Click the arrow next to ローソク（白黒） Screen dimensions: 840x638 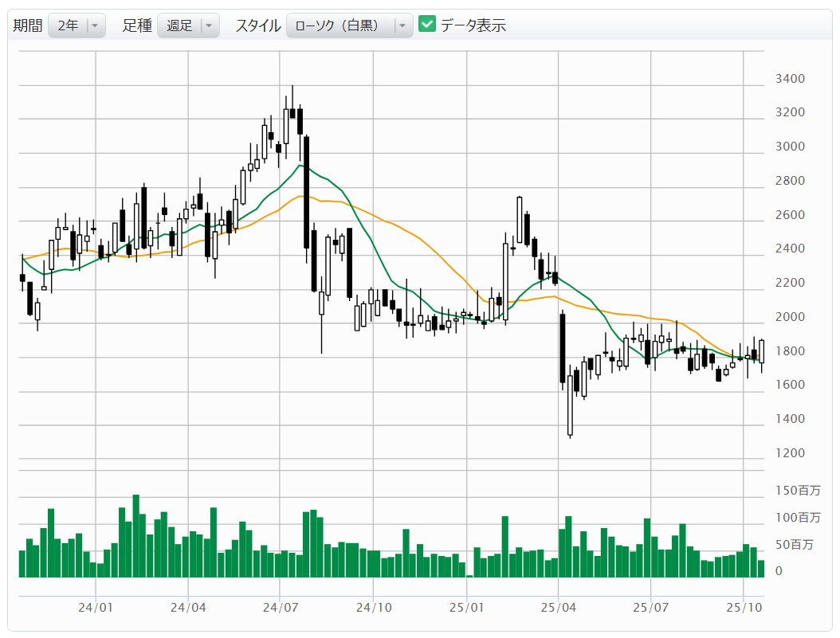click(402, 25)
